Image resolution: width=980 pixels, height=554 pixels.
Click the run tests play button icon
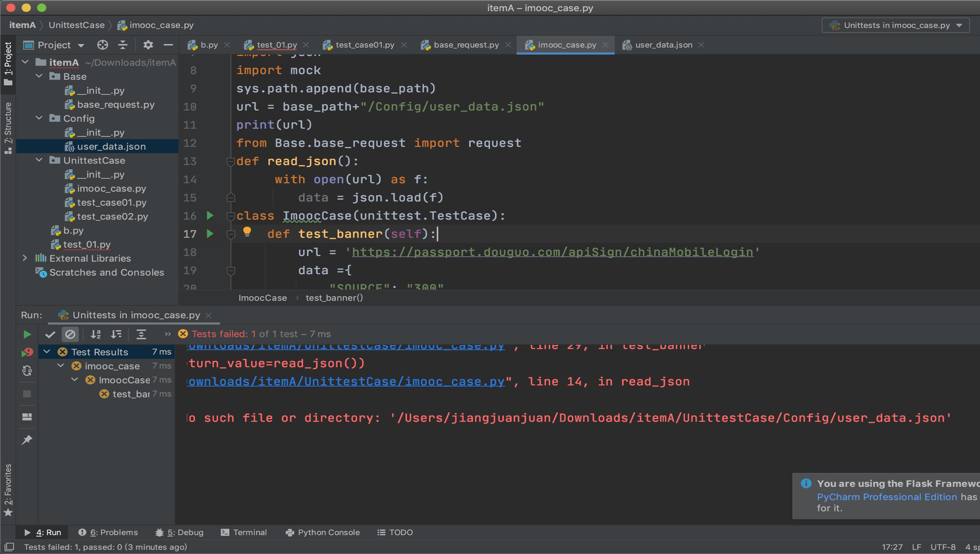tap(26, 334)
